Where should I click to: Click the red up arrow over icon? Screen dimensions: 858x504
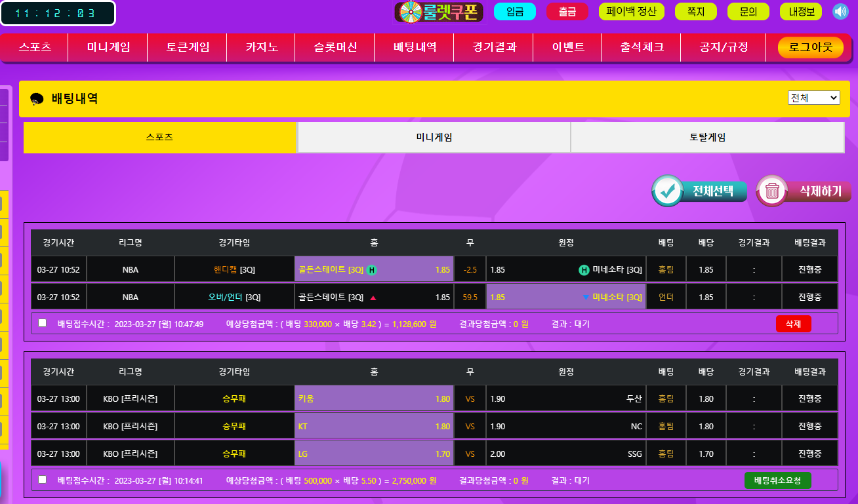[x=373, y=298]
